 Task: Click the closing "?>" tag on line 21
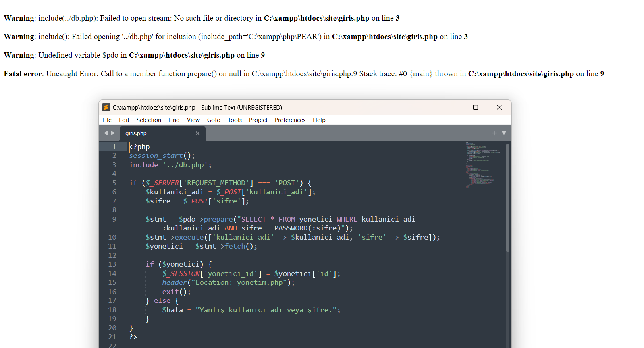click(x=133, y=337)
